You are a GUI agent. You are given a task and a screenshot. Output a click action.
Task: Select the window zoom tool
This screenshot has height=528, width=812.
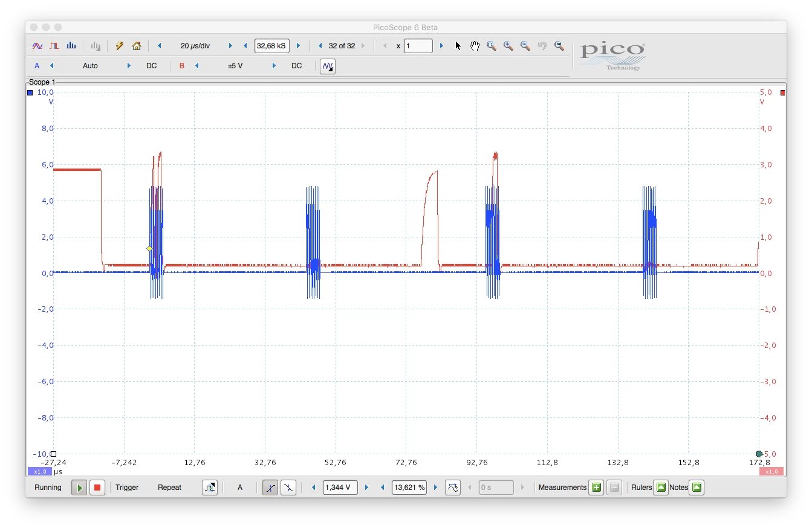tap(492, 46)
